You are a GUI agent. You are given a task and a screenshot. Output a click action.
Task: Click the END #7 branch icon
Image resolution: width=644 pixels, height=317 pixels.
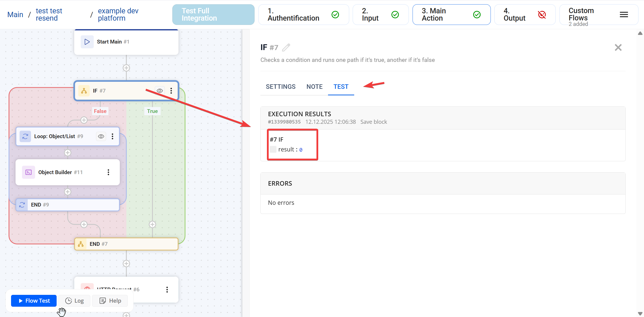click(x=81, y=244)
